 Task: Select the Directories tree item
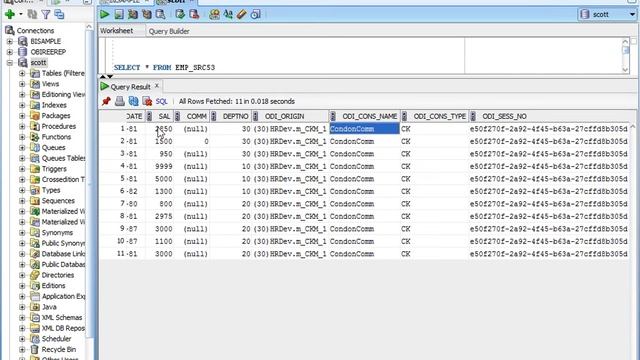(x=58, y=275)
